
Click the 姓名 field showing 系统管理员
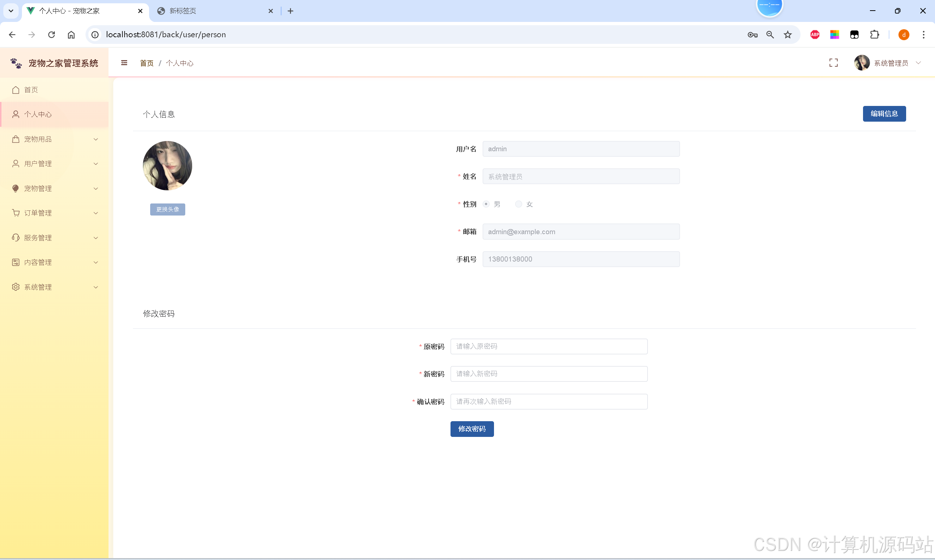[x=581, y=176]
